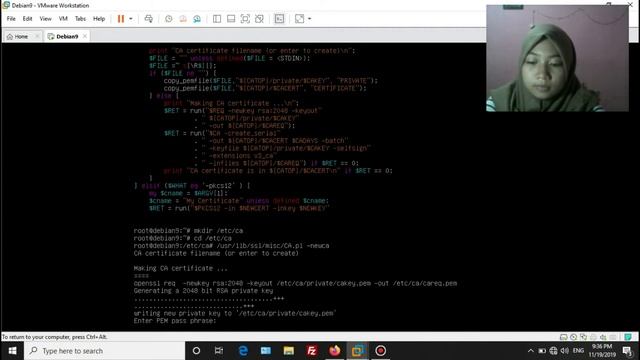Click the 'Making CA certificate ...' output line
The width and height of the screenshot is (640, 360).
[180, 268]
